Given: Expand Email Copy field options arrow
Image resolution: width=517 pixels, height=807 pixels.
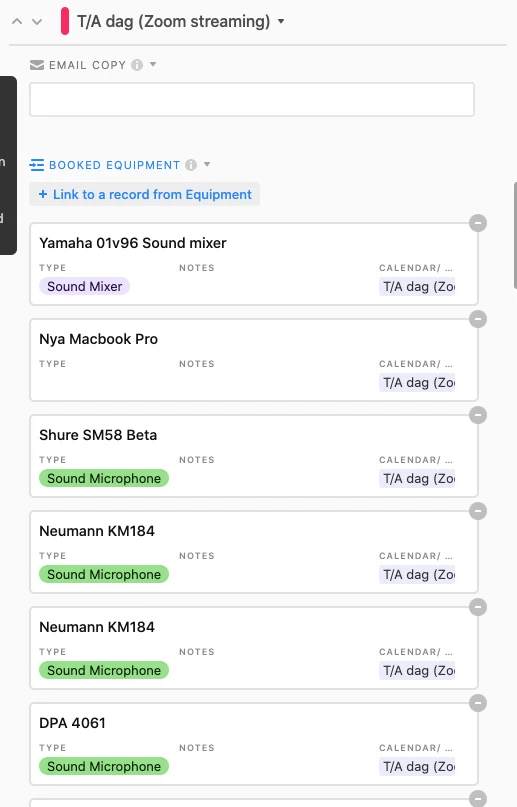Looking at the screenshot, I should pos(153,64).
